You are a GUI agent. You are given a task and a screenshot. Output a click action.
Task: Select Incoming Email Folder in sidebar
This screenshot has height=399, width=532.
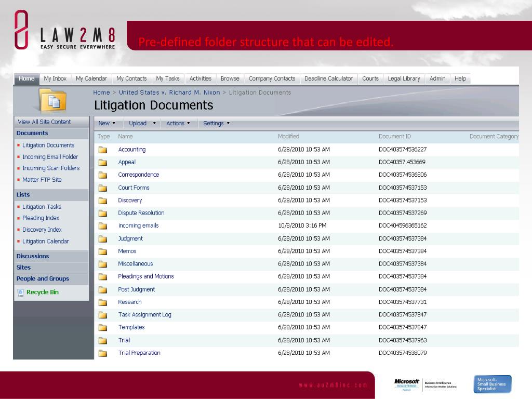[50, 157]
